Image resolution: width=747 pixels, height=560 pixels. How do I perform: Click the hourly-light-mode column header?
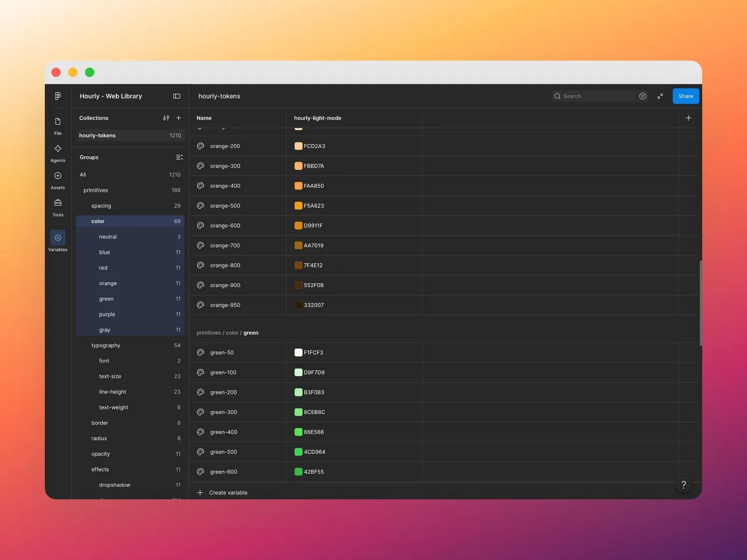[x=317, y=118]
